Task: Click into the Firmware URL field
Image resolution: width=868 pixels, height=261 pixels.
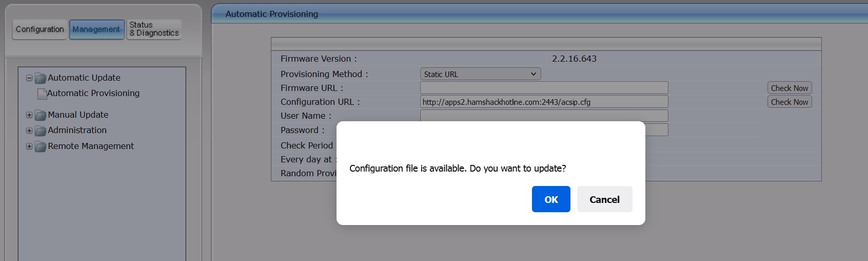Action: point(544,88)
